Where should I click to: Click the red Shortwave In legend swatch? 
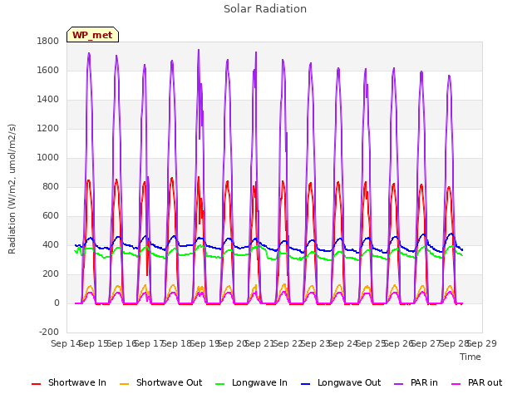36,384
